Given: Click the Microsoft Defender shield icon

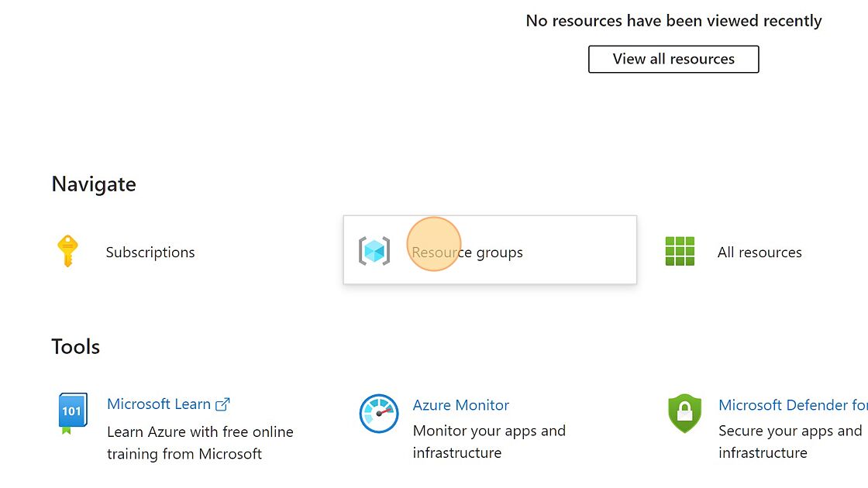Looking at the screenshot, I should tap(685, 413).
